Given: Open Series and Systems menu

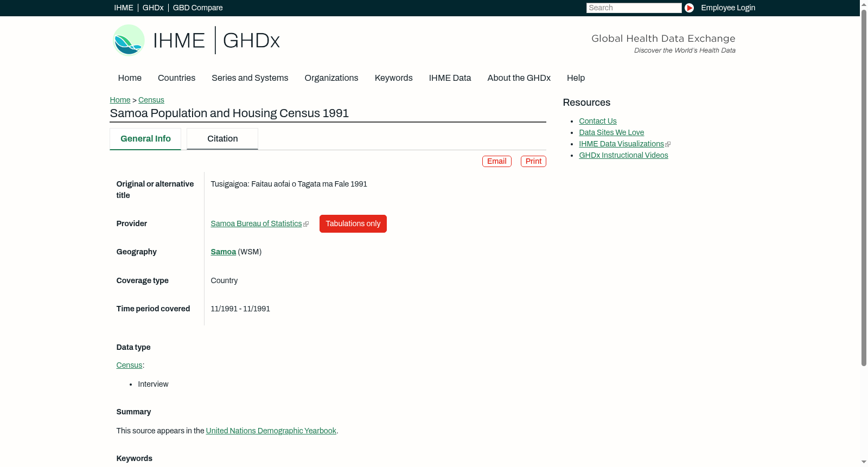Looking at the screenshot, I should pos(250,78).
